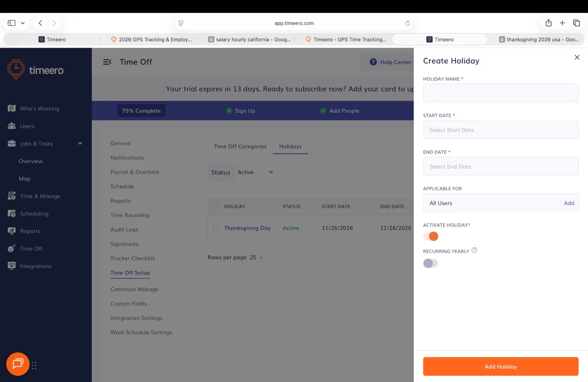The height and width of the screenshot is (382, 588).
Task: Open the Payroll & Overtime settings item
Action: click(135, 172)
